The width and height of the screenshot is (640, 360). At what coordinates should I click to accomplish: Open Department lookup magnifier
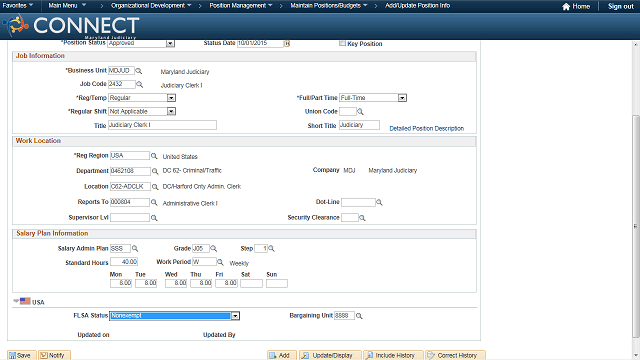click(155, 171)
